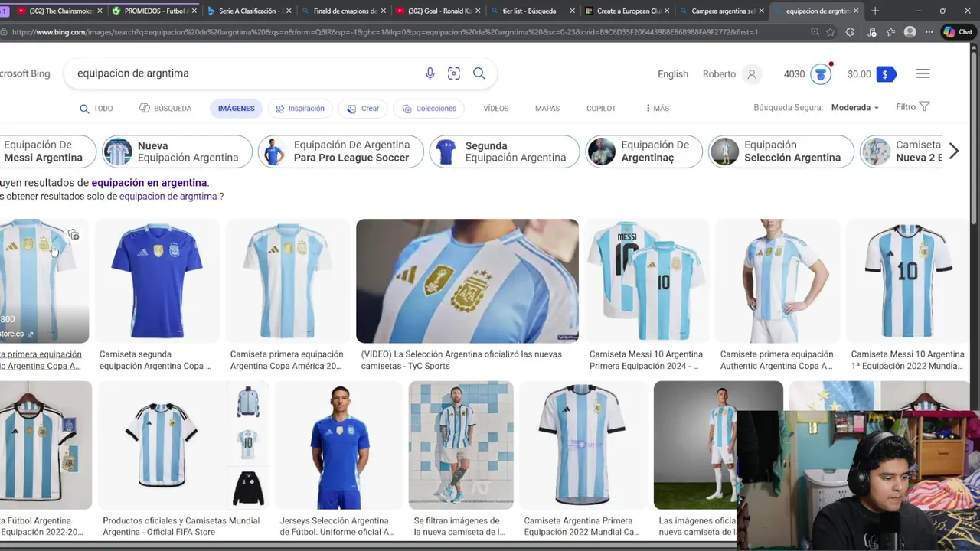Open the Microsoft Bing logo home link

(x=24, y=73)
